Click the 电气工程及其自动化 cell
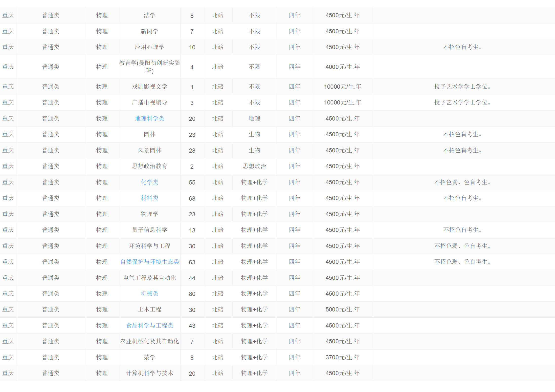 (x=149, y=278)
